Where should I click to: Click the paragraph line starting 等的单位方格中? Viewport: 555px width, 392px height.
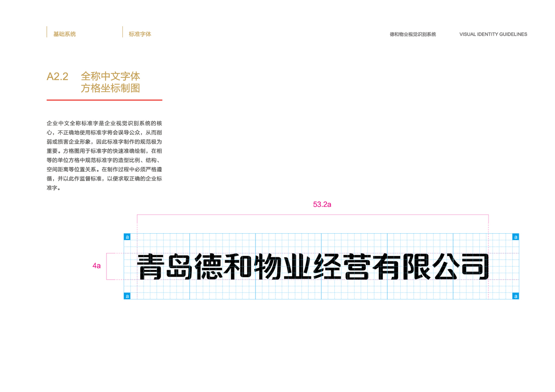coord(104,160)
